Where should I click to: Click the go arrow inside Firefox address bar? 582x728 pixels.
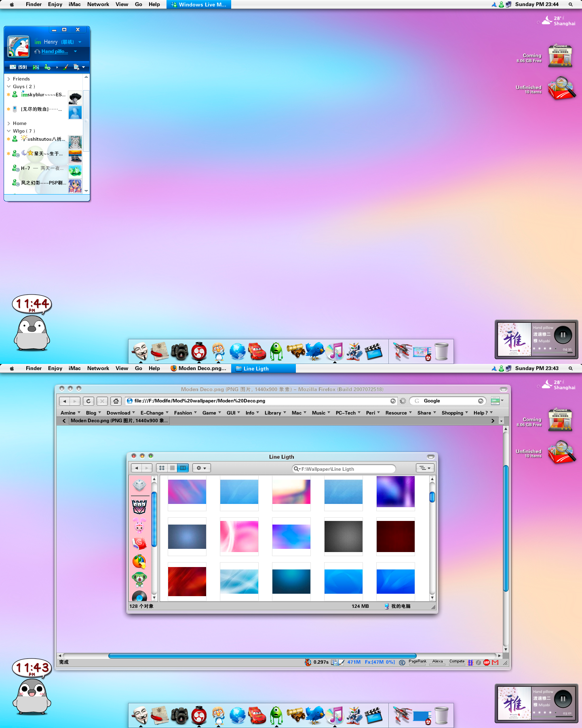tap(393, 401)
